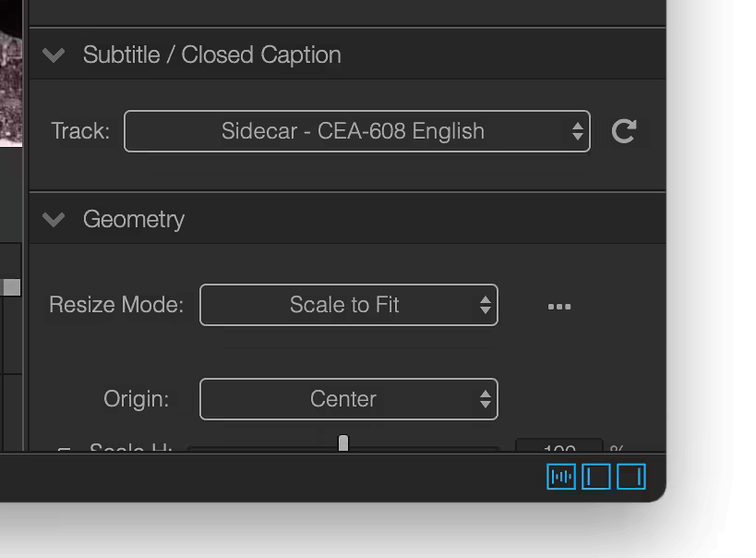The height and width of the screenshot is (558, 756).
Task: Click the up-down arrows on Resize Mode popup
Action: (486, 305)
